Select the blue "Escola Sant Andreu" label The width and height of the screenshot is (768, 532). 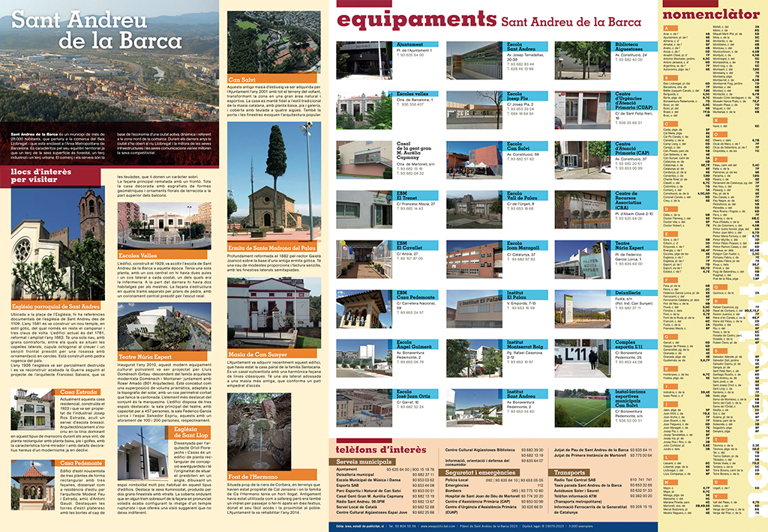(x=526, y=46)
